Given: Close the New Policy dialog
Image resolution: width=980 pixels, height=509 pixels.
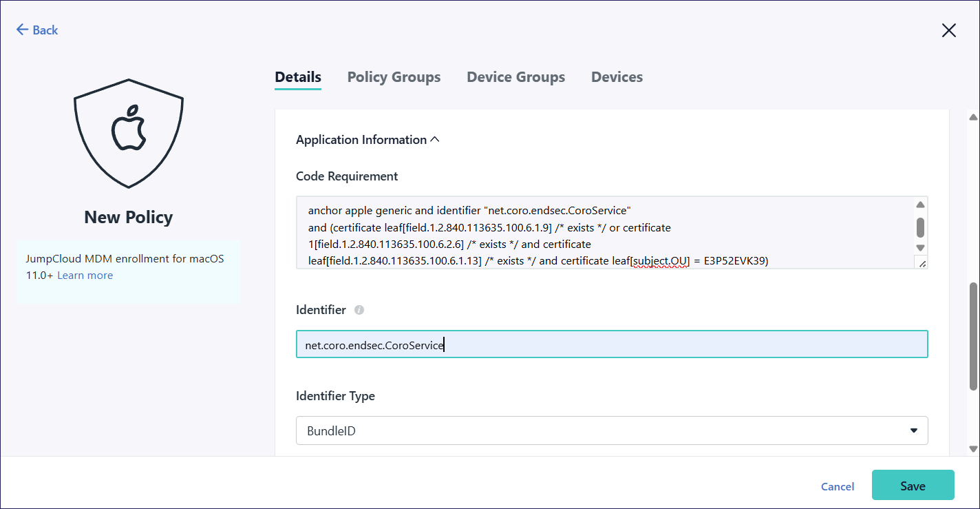Looking at the screenshot, I should [948, 30].
